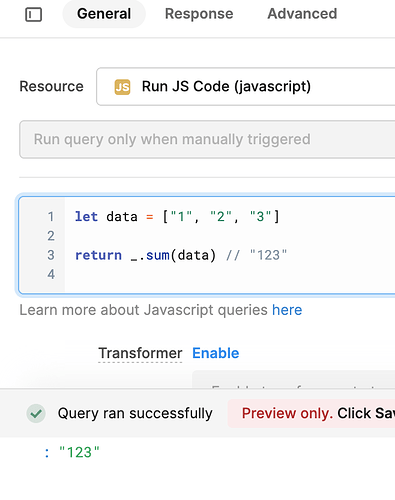Click the green success checkmark icon
This screenshot has width=395, height=500.
point(36,414)
